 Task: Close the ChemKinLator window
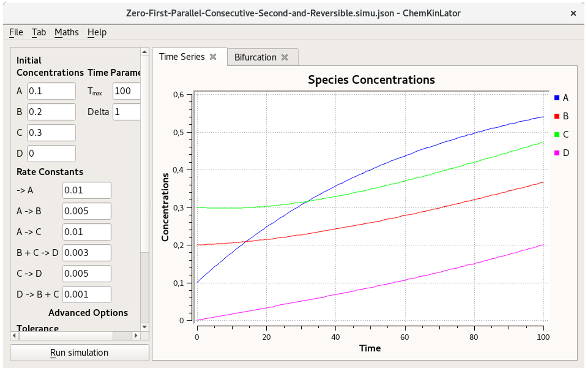pos(573,13)
